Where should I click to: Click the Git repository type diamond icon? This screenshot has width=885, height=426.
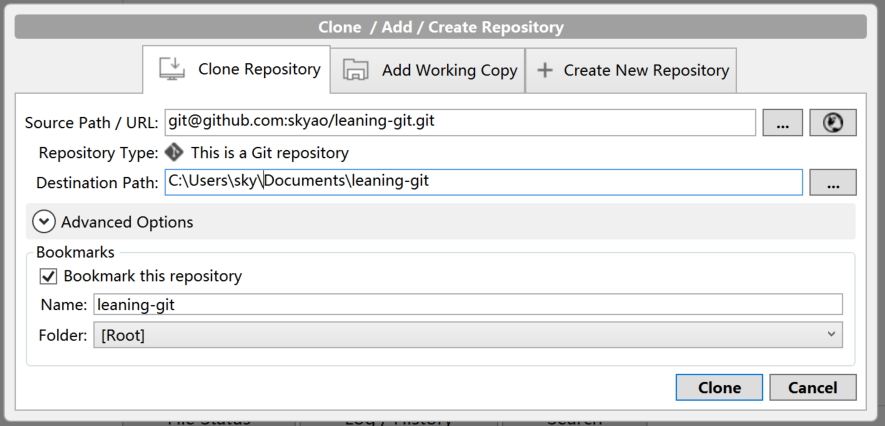(x=174, y=153)
